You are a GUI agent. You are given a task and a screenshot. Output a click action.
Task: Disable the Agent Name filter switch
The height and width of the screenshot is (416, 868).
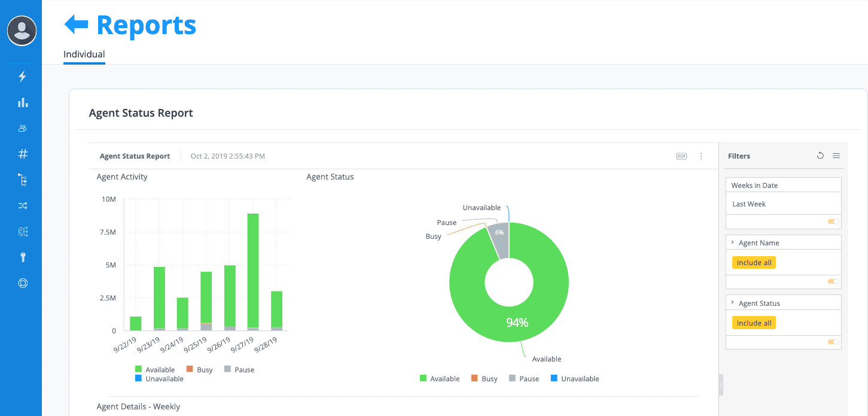click(833, 281)
